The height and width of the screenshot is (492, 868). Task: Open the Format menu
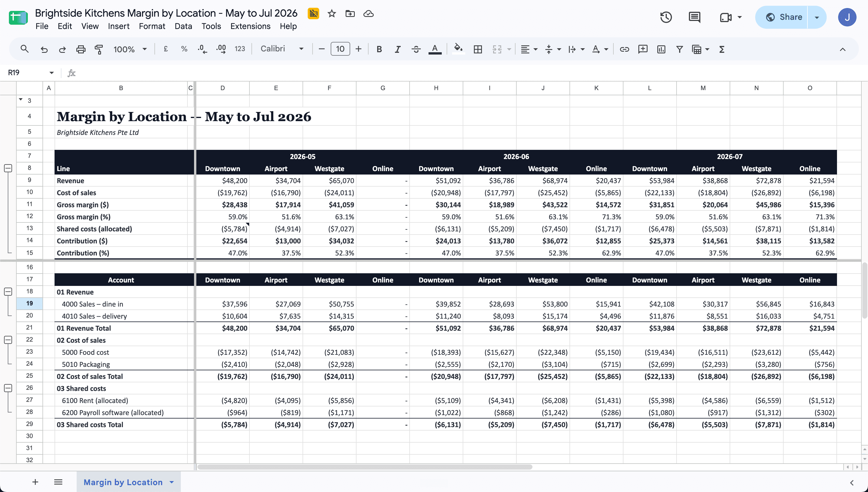tap(152, 26)
